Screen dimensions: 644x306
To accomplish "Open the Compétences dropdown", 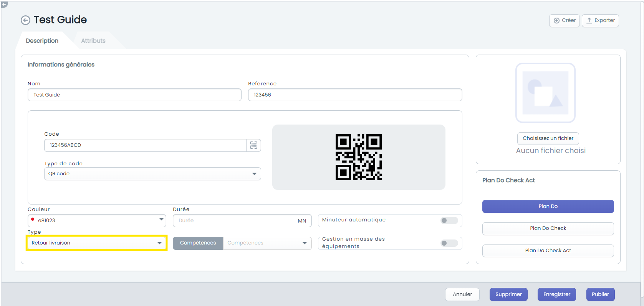I will (267, 243).
